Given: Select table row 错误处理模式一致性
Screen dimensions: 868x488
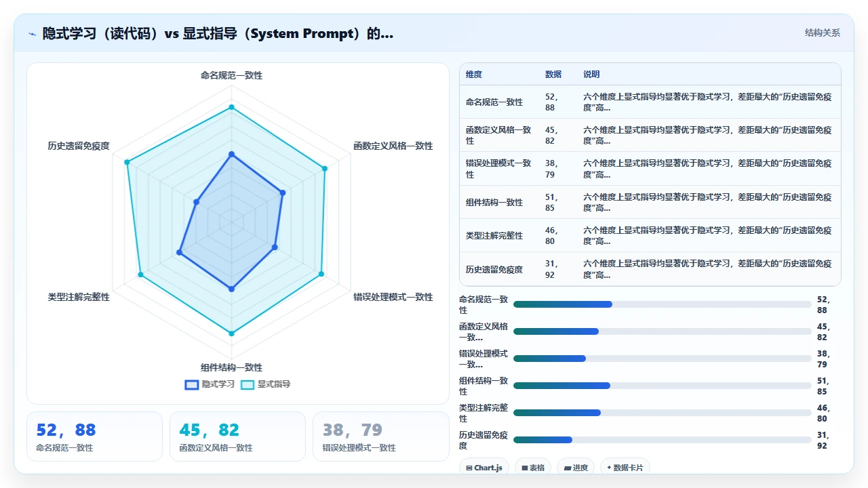Looking at the screenshot, I should point(650,169).
